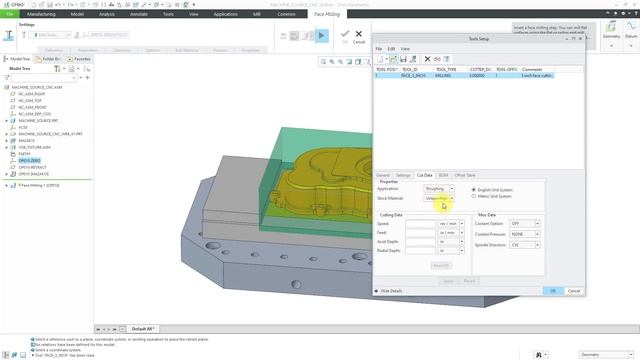Click Hide Details in Tools Setup

tap(388, 291)
